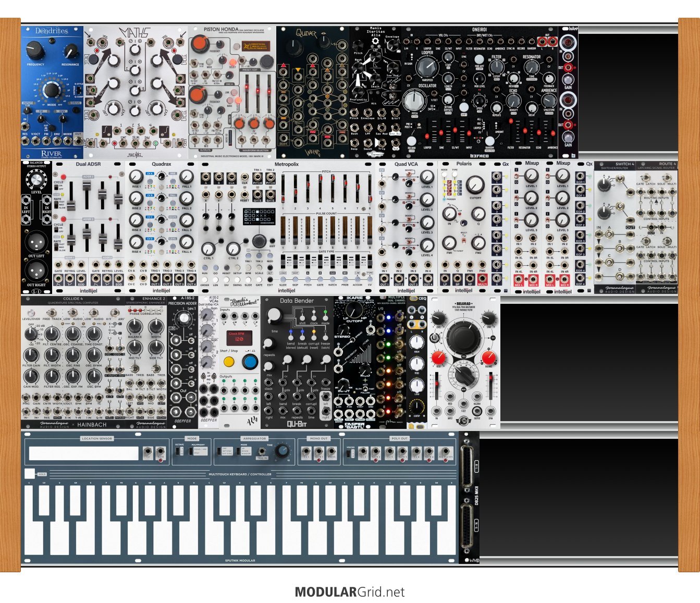Image resolution: width=700 pixels, height=603 pixels.
Task: Click the Dendrites Resonance knob
Action: click(70, 52)
